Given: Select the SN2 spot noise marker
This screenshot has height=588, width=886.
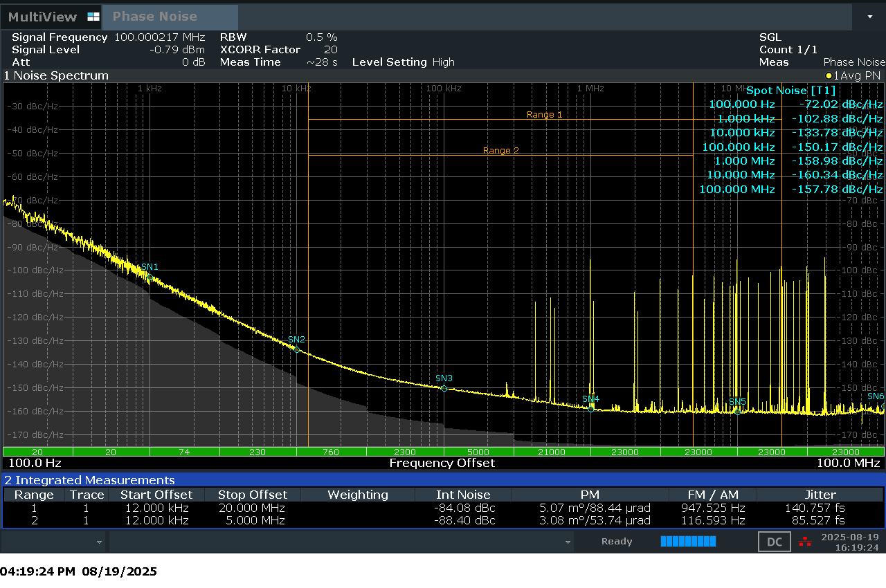Looking at the screenshot, I should tap(296, 349).
